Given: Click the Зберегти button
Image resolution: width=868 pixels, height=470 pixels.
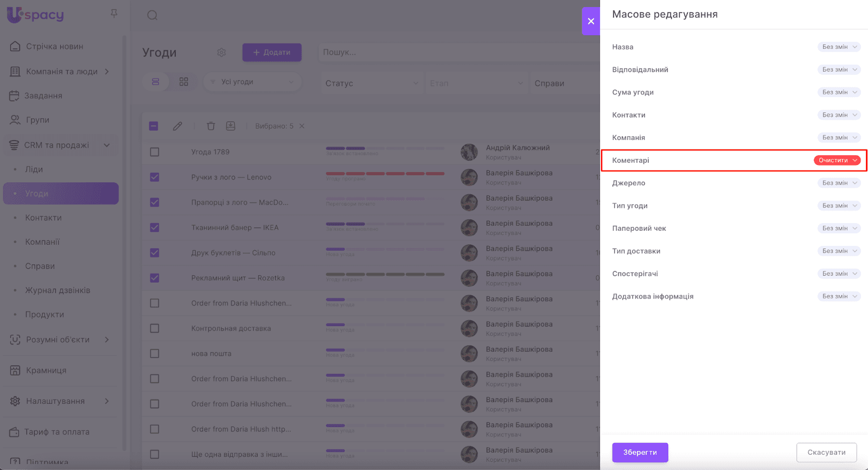Looking at the screenshot, I should tap(640, 452).
